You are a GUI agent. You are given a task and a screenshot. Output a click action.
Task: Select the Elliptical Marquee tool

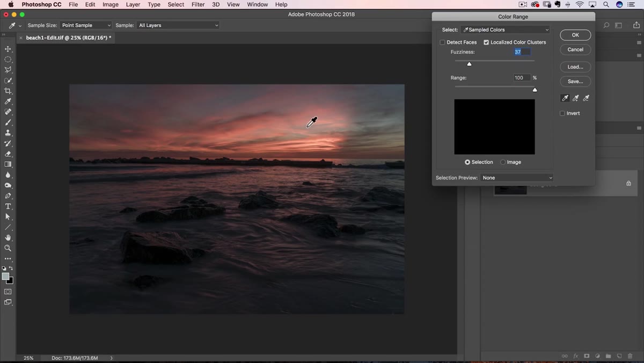[x=8, y=60]
